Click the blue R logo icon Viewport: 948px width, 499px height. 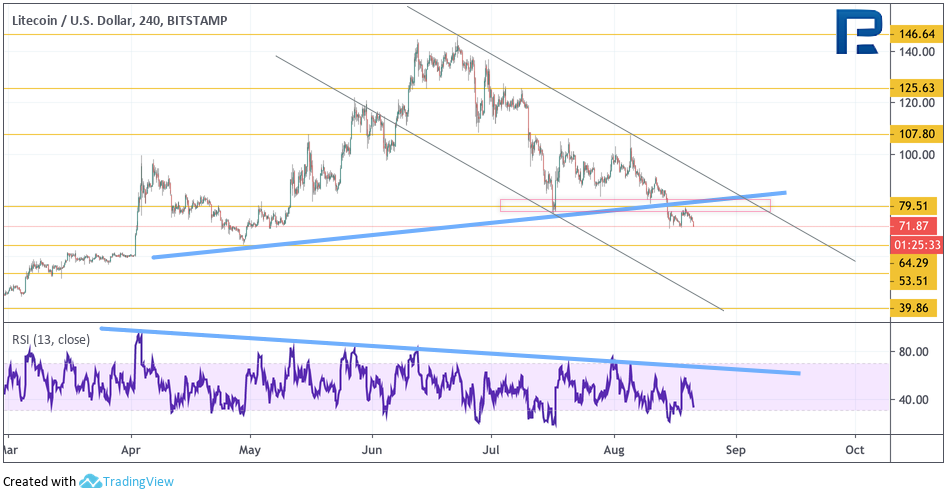[x=859, y=31]
